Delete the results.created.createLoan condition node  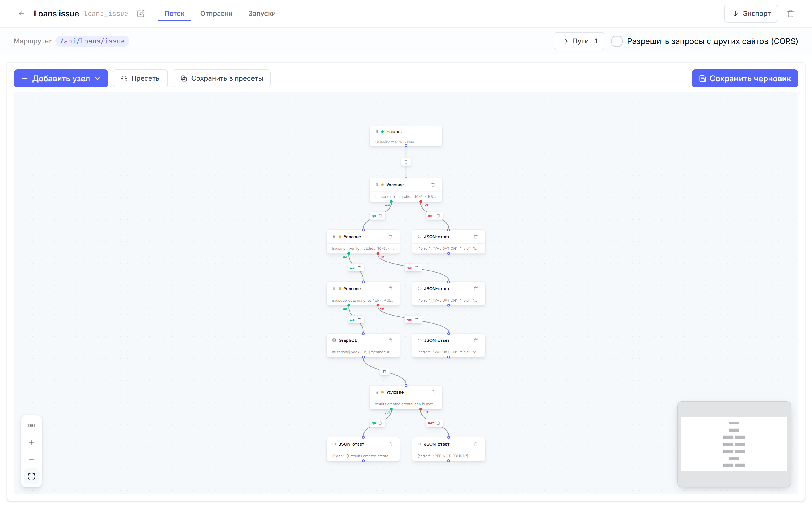coord(433,392)
